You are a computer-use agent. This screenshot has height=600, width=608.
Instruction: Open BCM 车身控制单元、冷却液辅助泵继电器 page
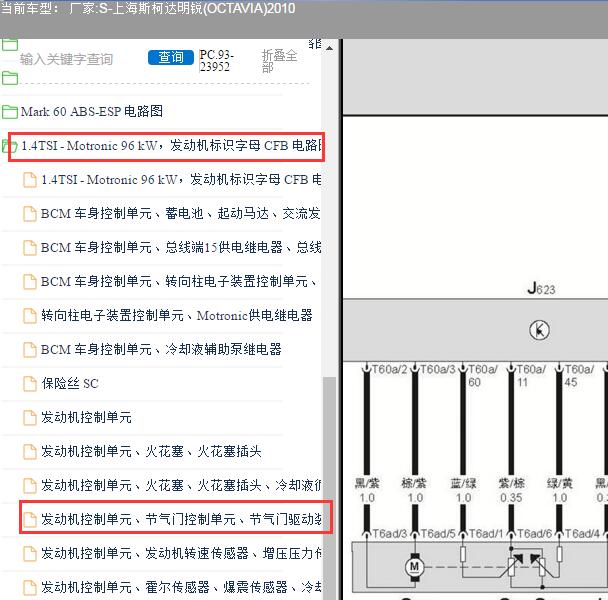click(161, 349)
